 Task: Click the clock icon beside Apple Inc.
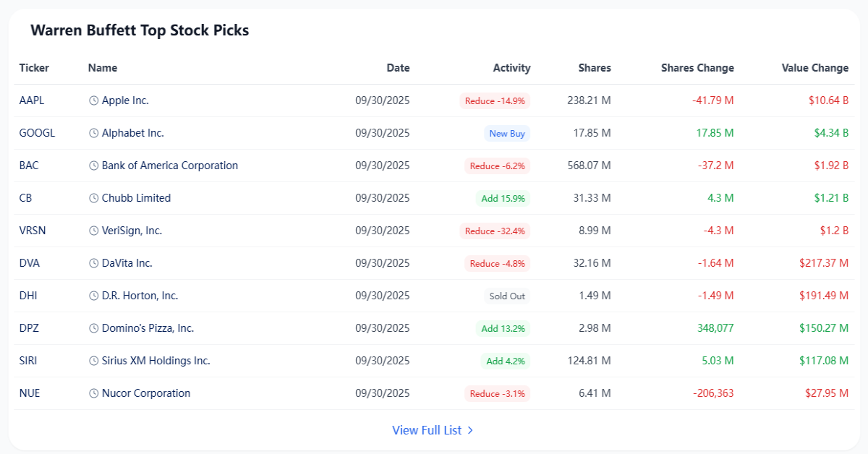coord(93,100)
